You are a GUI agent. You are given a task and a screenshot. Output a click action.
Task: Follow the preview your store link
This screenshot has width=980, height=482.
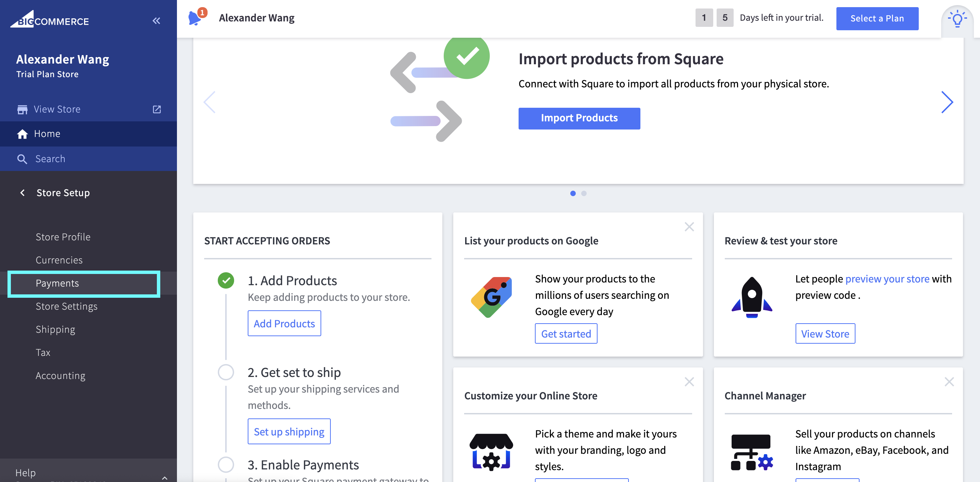pyautogui.click(x=887, y=279)
